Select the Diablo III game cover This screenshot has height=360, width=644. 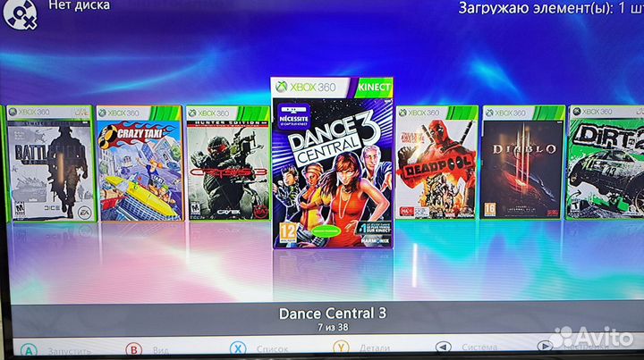tap(523, 163)
